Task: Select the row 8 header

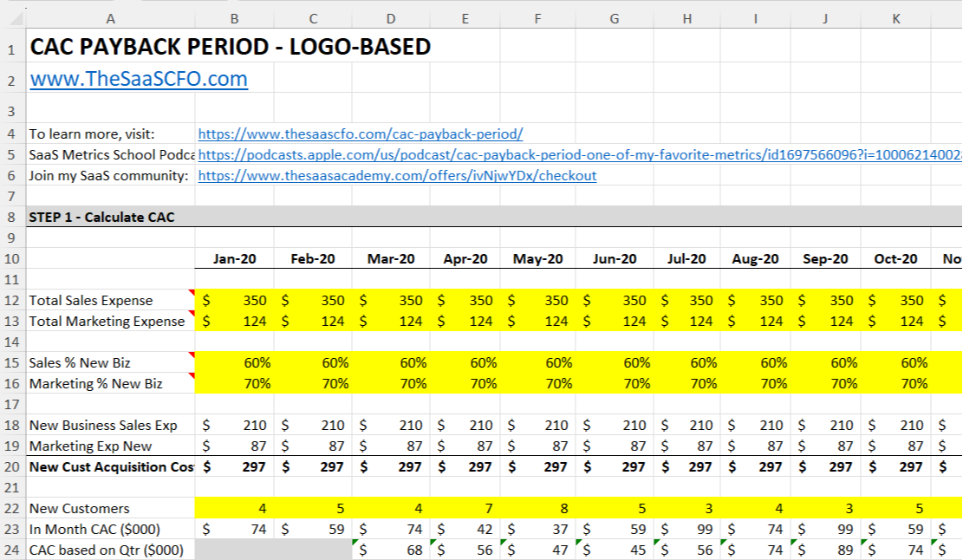Action: tap(11, 217)
